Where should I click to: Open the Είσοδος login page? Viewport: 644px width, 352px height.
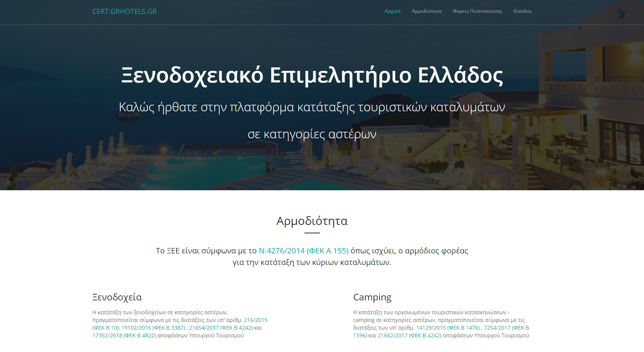click(522, 11)
